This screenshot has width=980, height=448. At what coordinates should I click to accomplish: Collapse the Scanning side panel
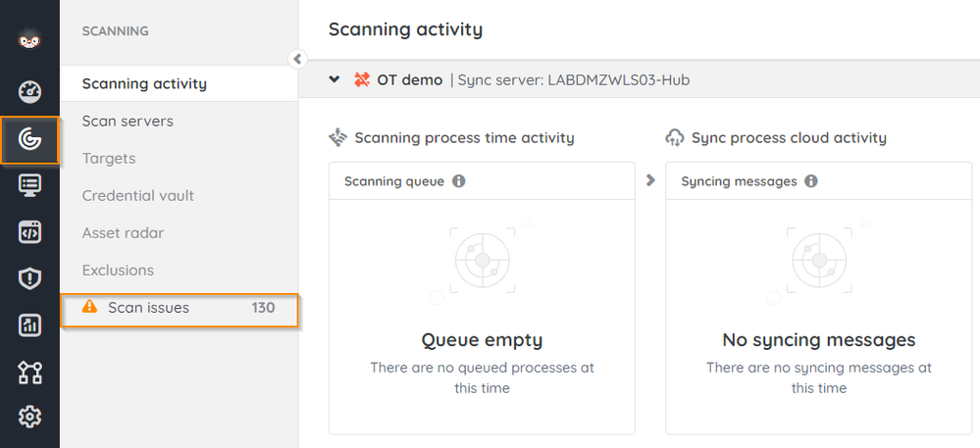(298, 59)
